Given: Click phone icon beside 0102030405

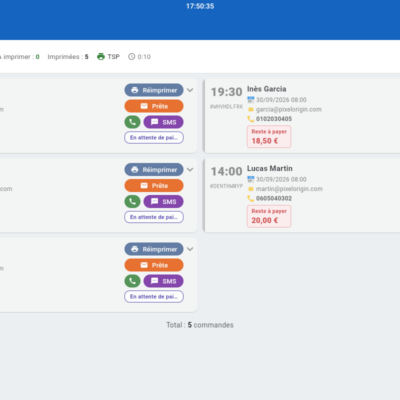Looking at the screenshot, I should coord(250,119).
